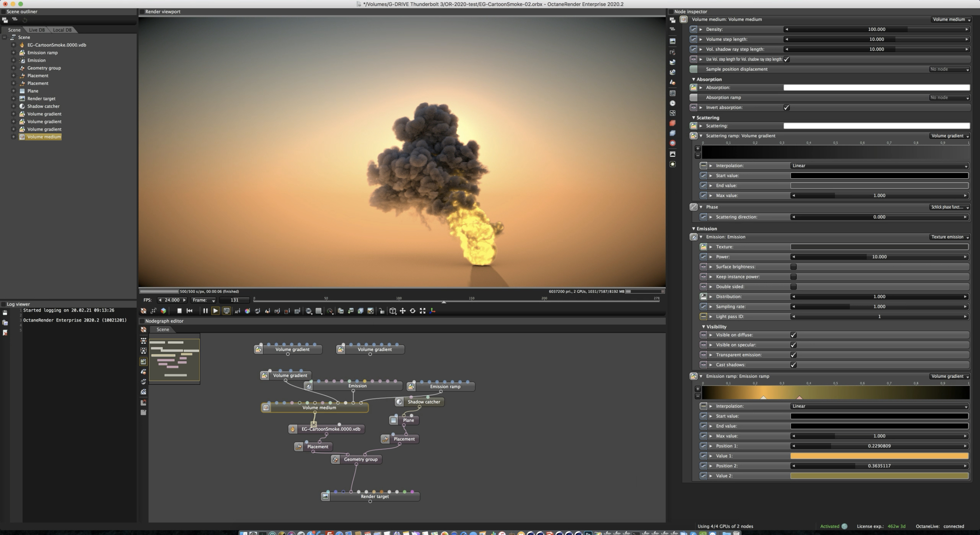Click the move pan arrows icon
This screenshot has height=535, width=980.
tap(402, 311)
